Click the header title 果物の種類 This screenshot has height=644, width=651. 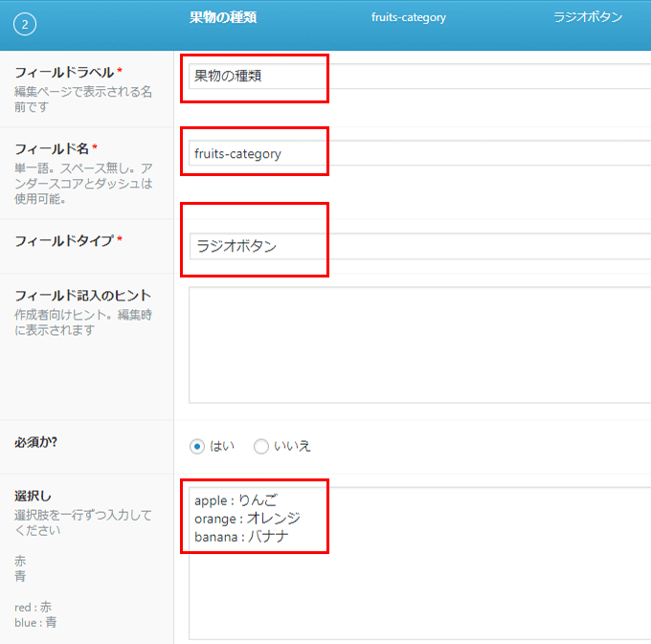coord(223,17)
